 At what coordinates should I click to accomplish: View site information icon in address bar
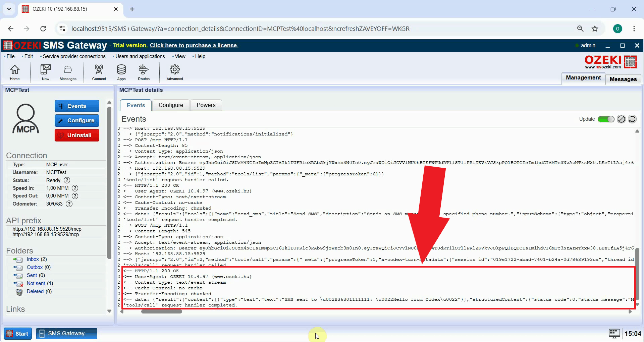pos(62,29)
